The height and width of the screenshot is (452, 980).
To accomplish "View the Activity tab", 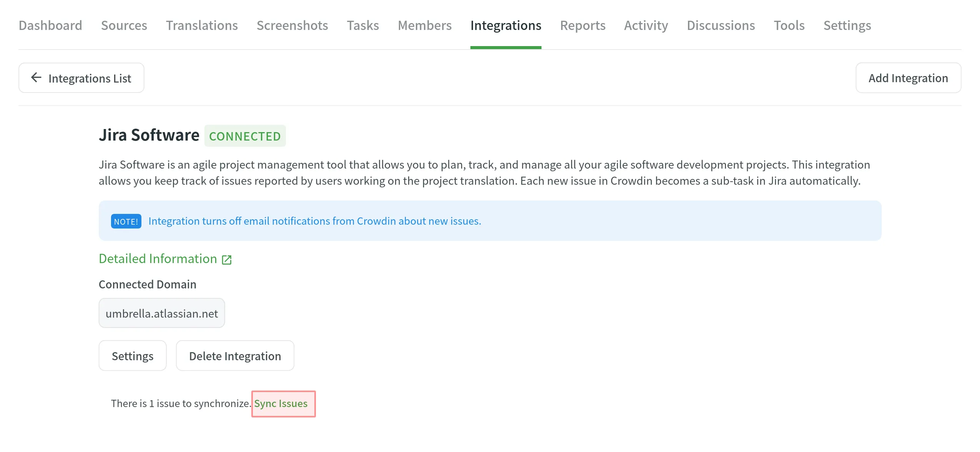I will [646, 25].
